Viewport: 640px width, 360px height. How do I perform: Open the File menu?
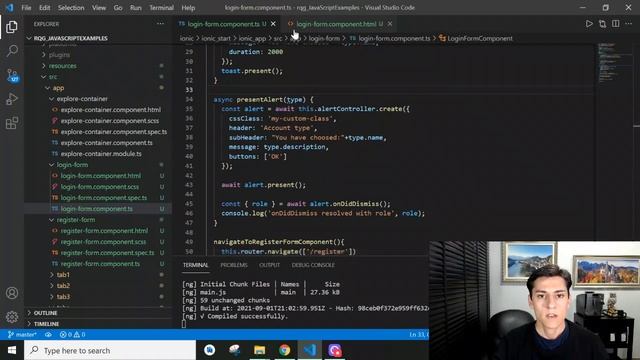click(x=26, y=8)
